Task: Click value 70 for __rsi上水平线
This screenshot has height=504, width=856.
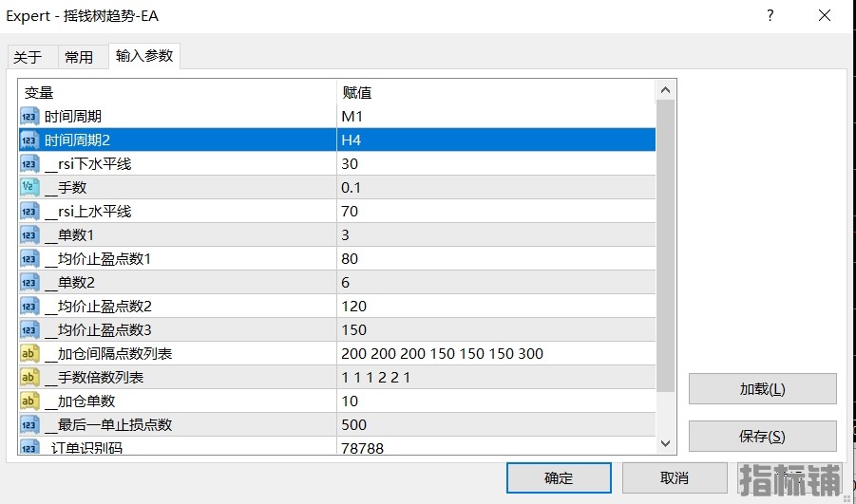Action: (x=350, y=212)
